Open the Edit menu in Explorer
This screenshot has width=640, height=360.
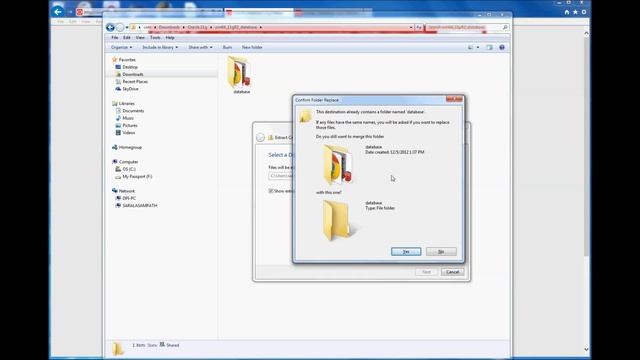(x=127, y=38)
